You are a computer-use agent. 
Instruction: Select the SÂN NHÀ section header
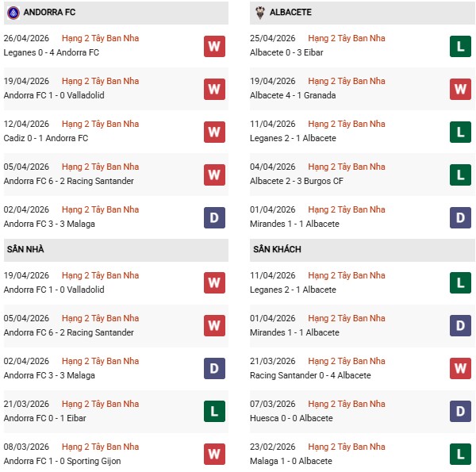(25, 249)
